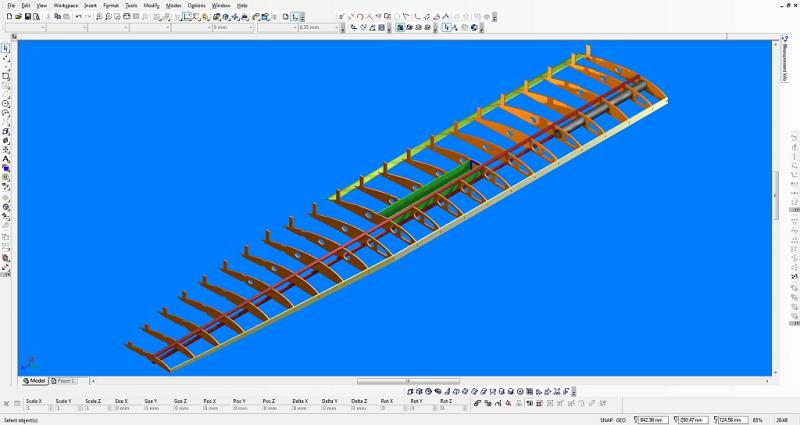The height and width of the screenshot is (425, 800).
Task: Open the Modify menu
Action: point(151,5)
